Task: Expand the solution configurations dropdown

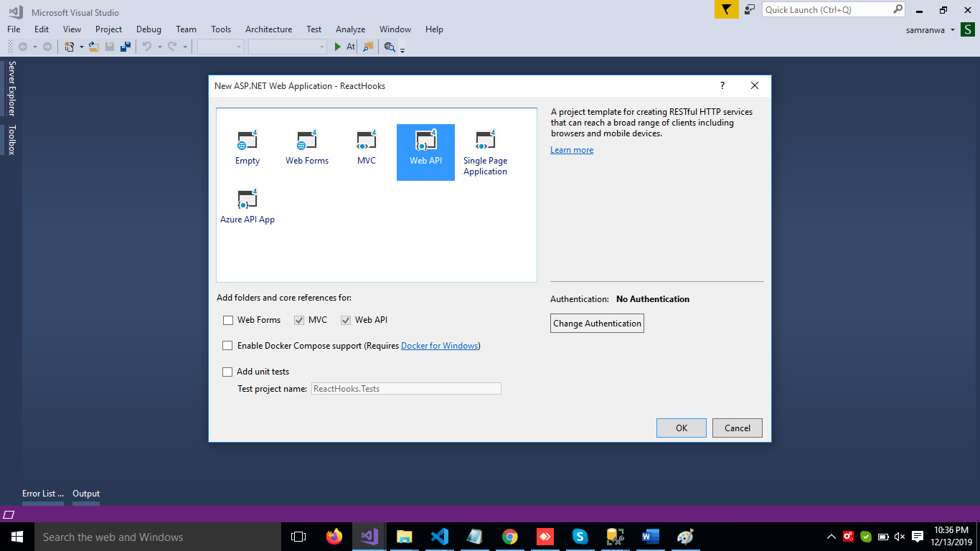Action: (221, 47)
